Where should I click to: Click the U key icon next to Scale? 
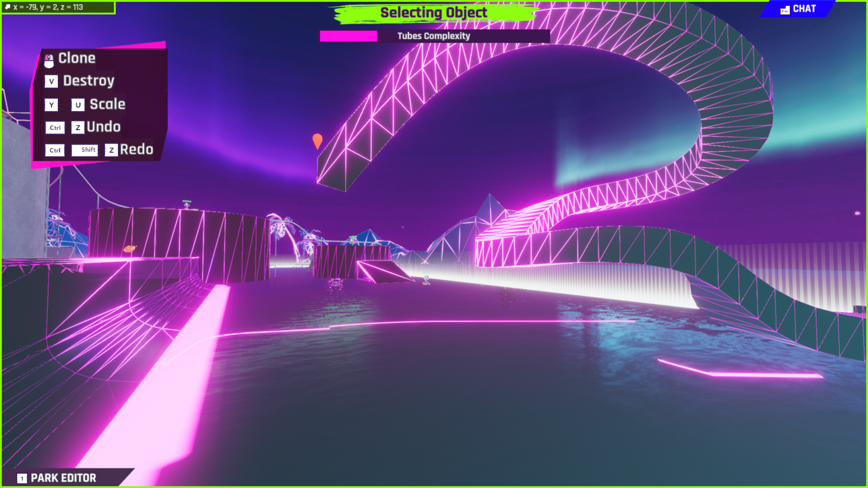[78, 105]
